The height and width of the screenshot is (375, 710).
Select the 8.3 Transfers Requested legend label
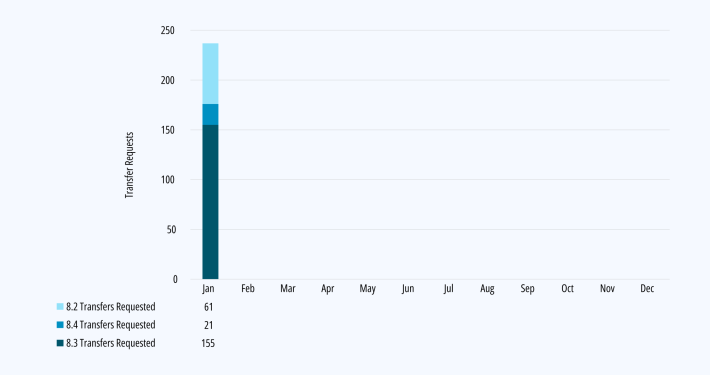110,343
